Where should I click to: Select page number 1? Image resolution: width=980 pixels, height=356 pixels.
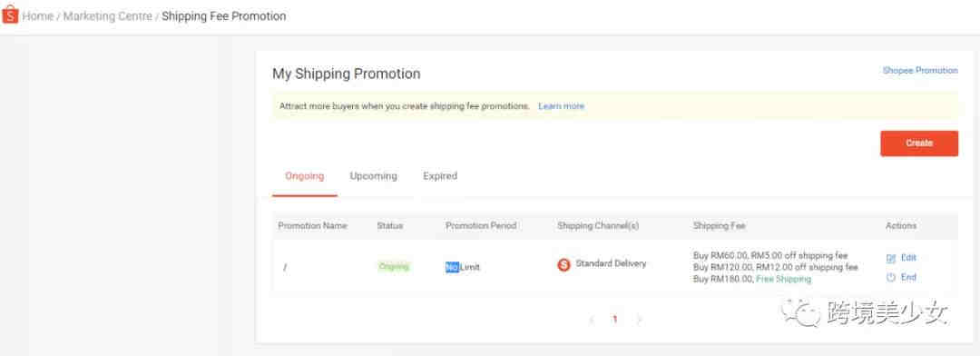click(615, 319)
